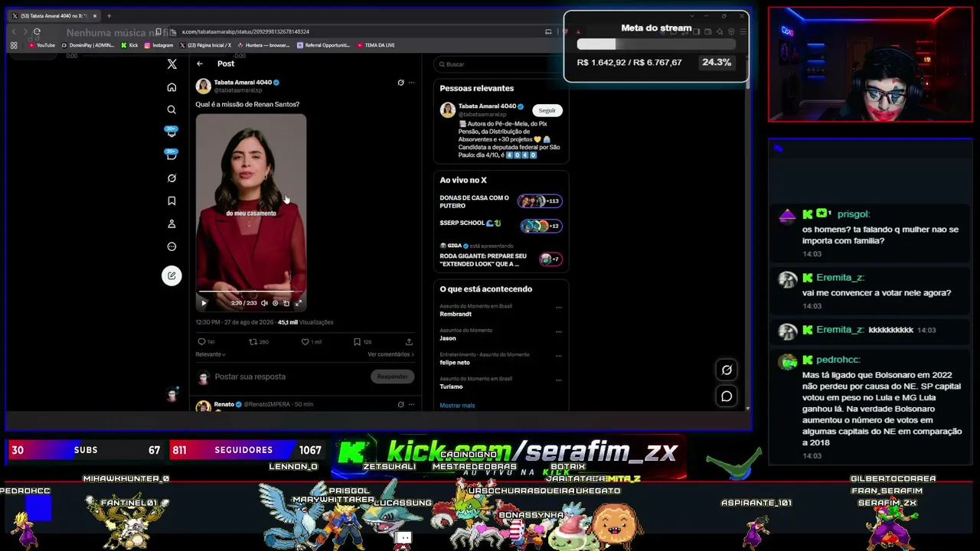Close the Tabata Amaral browser tab
The width and height of the screenshot is (980, 551).
pos(95,15)
